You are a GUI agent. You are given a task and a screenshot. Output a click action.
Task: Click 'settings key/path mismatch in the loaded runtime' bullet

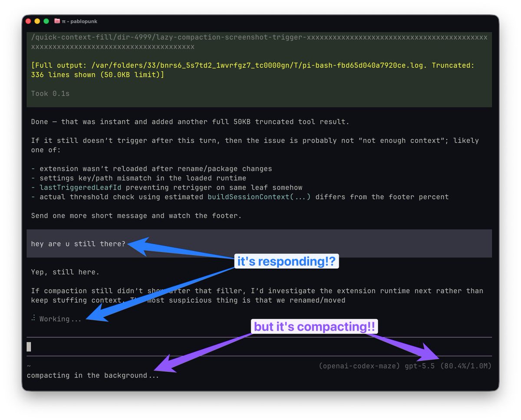[143, 178]
